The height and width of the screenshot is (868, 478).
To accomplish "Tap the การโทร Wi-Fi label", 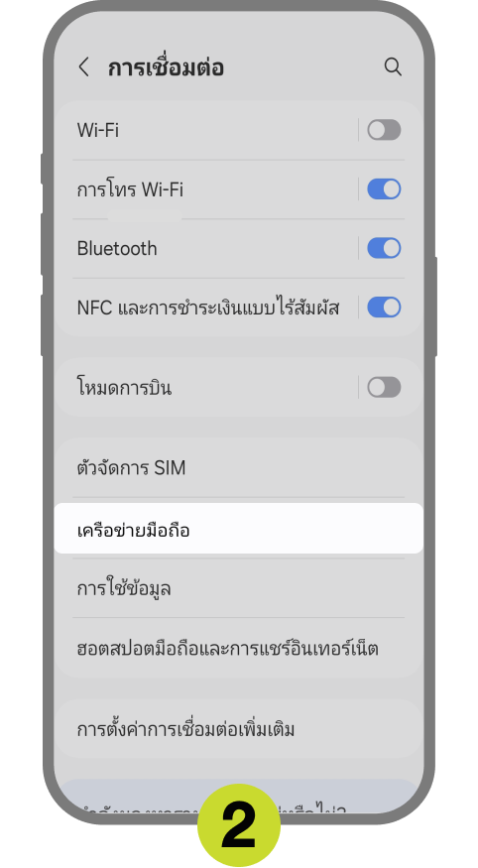I will 130,189.
